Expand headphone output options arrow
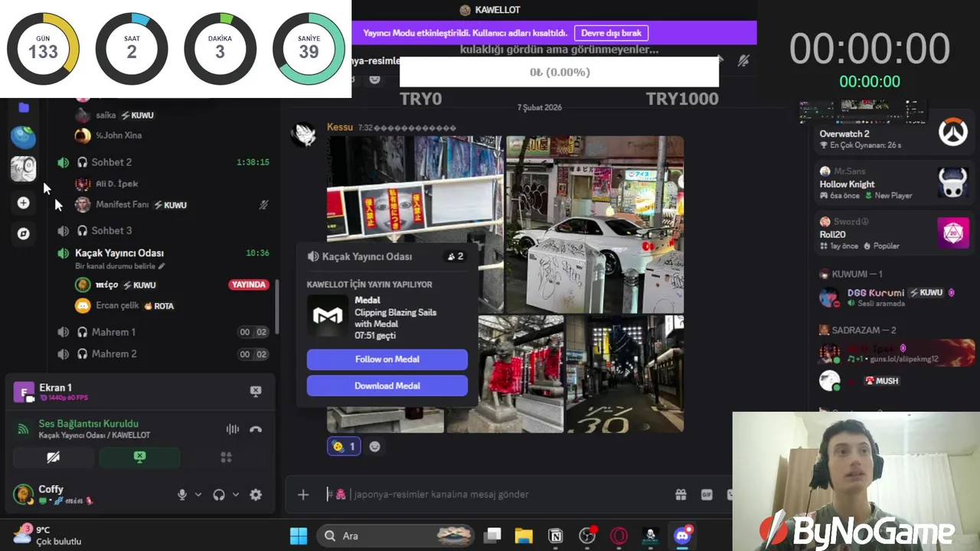The width and height of the screenshot is (980, 551). coord(236,494)
